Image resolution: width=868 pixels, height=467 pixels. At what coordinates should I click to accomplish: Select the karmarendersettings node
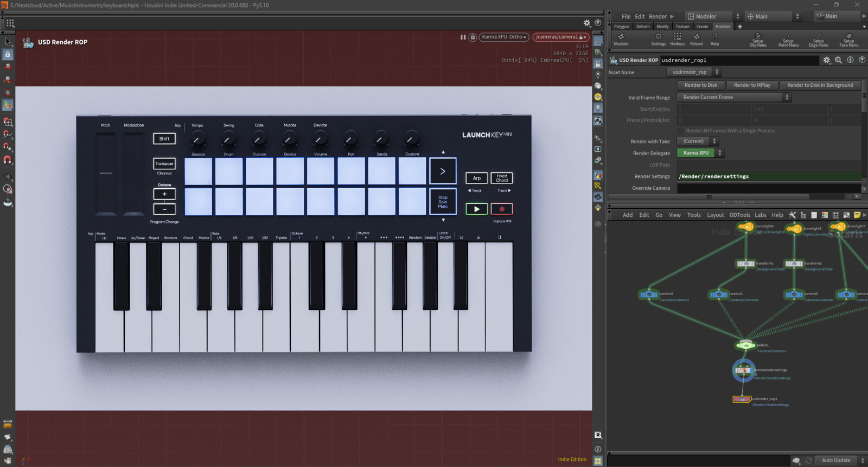pyautogui.click(x=744, y=370)
